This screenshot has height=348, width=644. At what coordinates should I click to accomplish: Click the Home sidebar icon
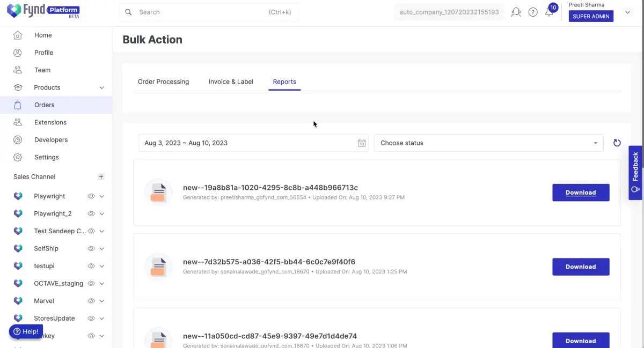(x=18, y=35)
